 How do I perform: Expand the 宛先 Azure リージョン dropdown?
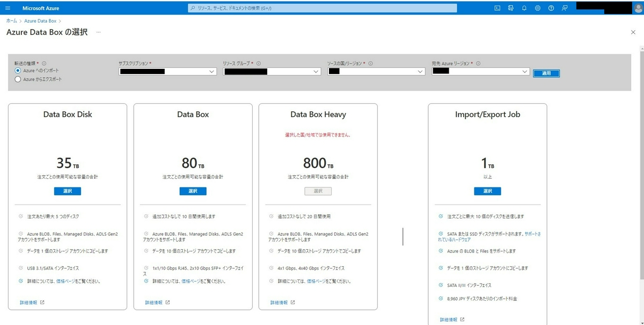[481, 71]
